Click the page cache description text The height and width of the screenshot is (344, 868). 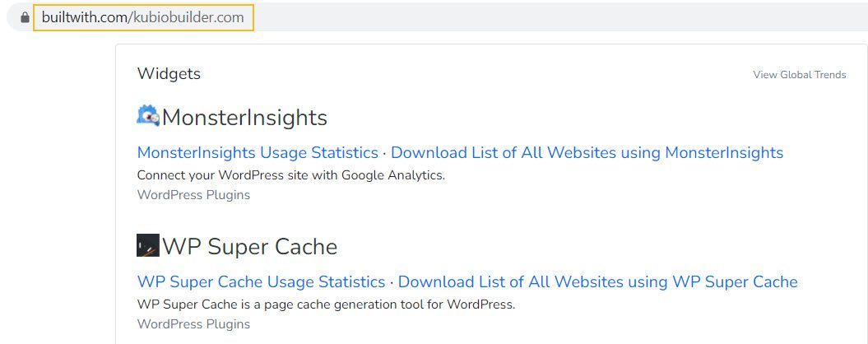coord(326,304)
